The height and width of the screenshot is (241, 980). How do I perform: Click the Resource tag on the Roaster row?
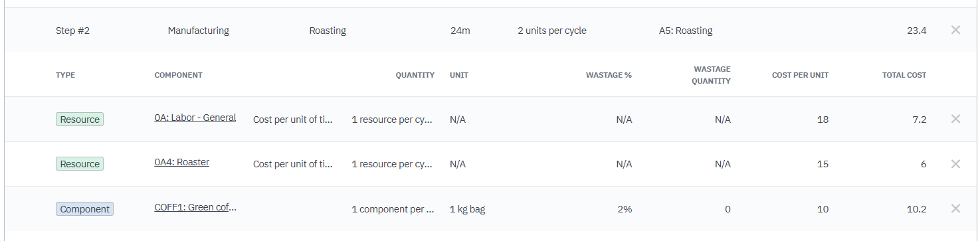[80, 164]
